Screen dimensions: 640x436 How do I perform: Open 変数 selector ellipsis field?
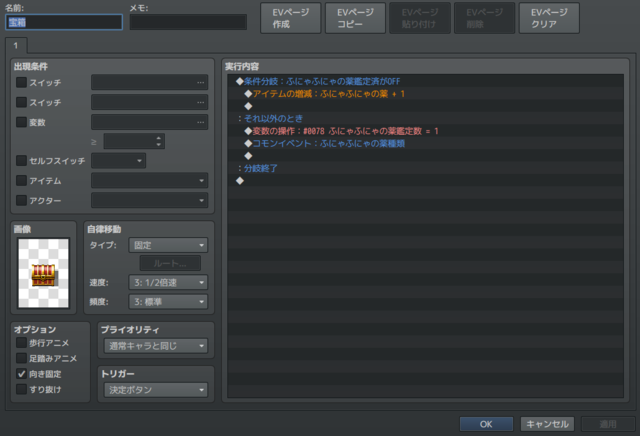(x=149, y=122)
